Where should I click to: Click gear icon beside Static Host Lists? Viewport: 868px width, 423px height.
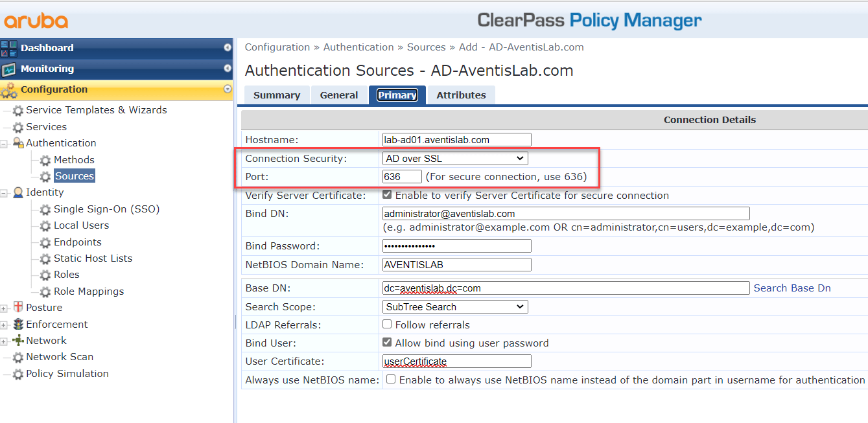pyautogui.click(x=45, y=259)
